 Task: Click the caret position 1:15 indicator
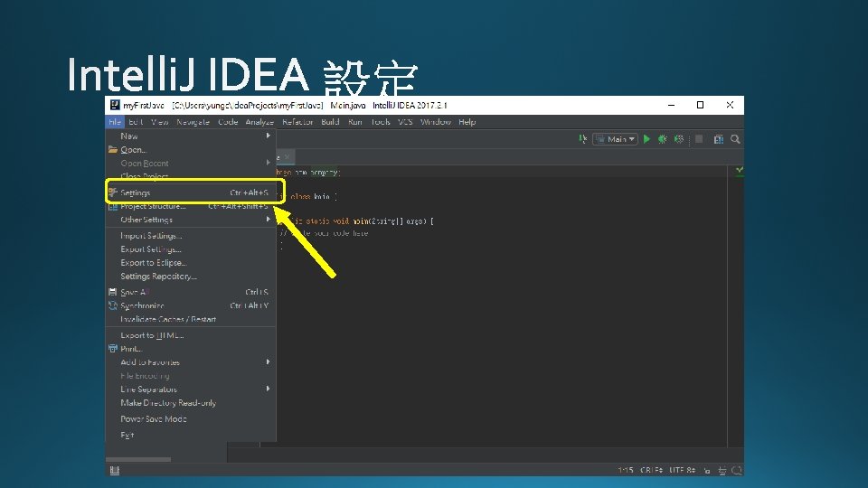[x=626, y=470]
